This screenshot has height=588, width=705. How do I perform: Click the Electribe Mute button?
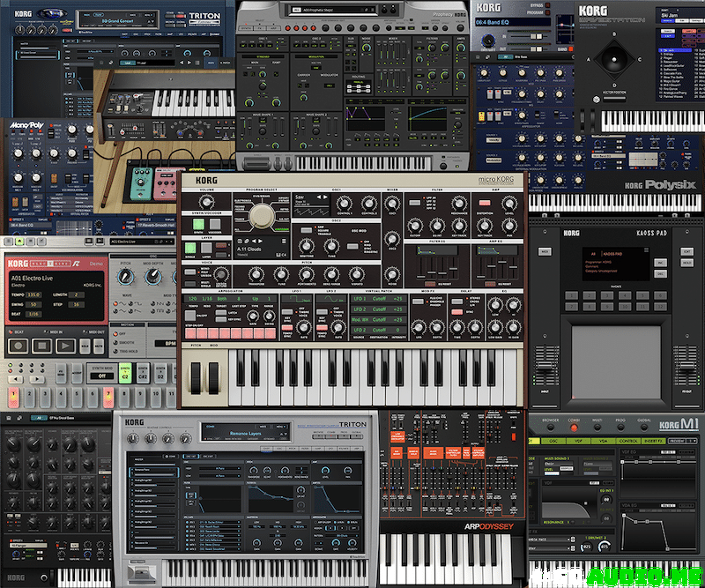pos(99,346)
